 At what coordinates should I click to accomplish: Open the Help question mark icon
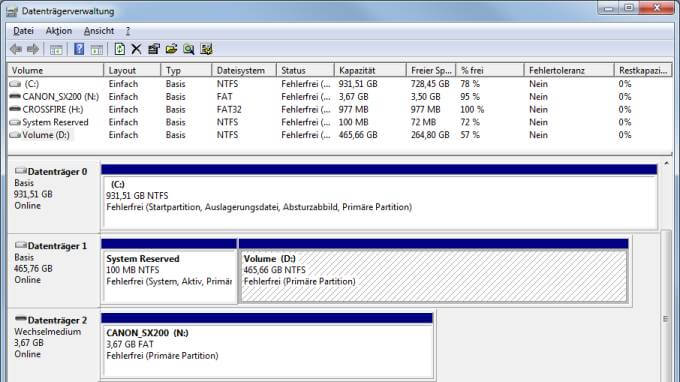[x=79, y=49]
